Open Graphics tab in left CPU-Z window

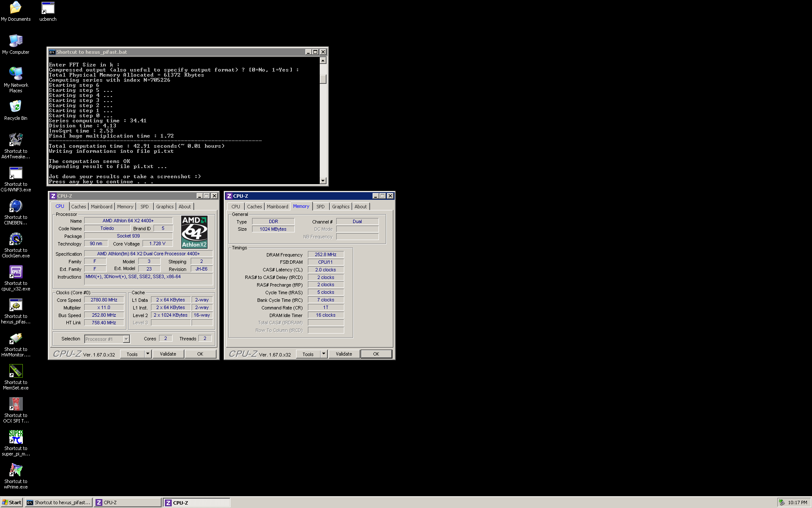(165, 207)
